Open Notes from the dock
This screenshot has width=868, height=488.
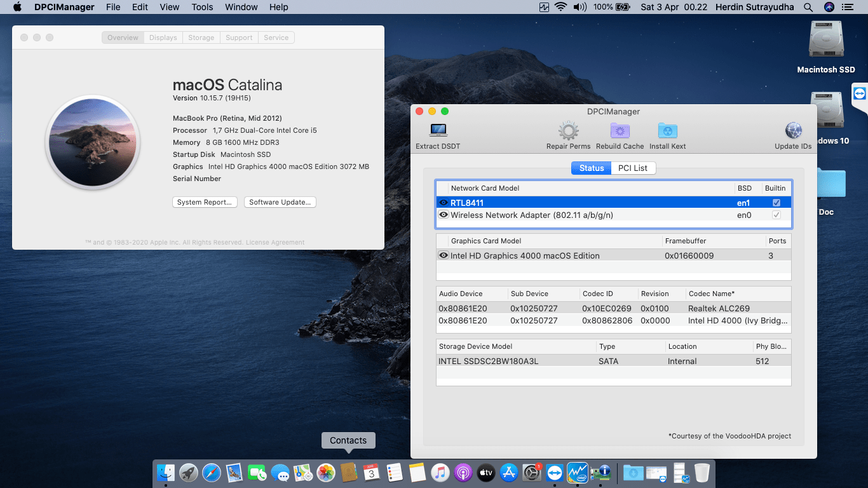[417, 472]
